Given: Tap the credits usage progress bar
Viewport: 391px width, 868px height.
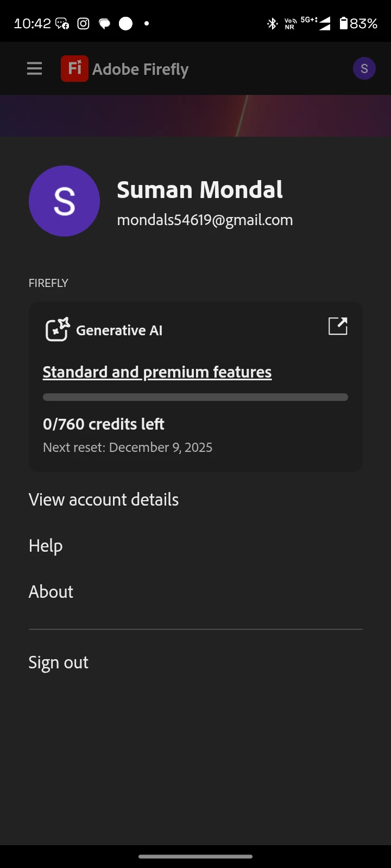Looking at the screenshot, I should pyautogui.click(x=195, y=397).
